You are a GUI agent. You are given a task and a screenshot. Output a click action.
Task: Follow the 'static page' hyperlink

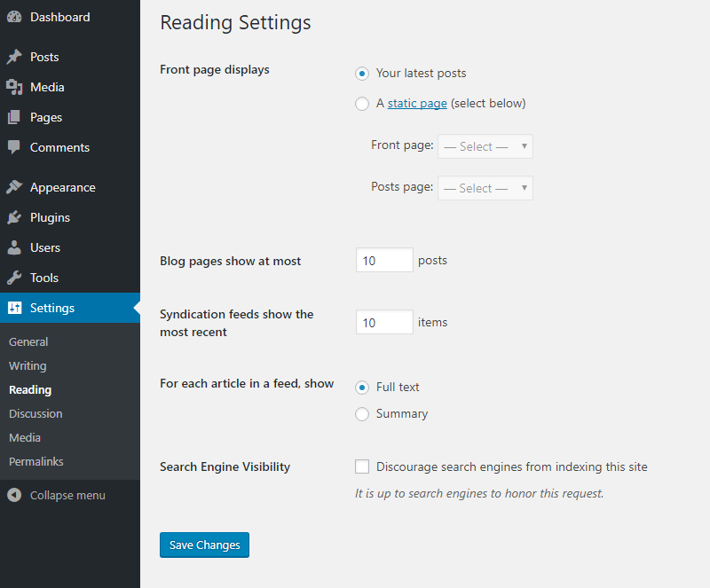click(417, 104)
